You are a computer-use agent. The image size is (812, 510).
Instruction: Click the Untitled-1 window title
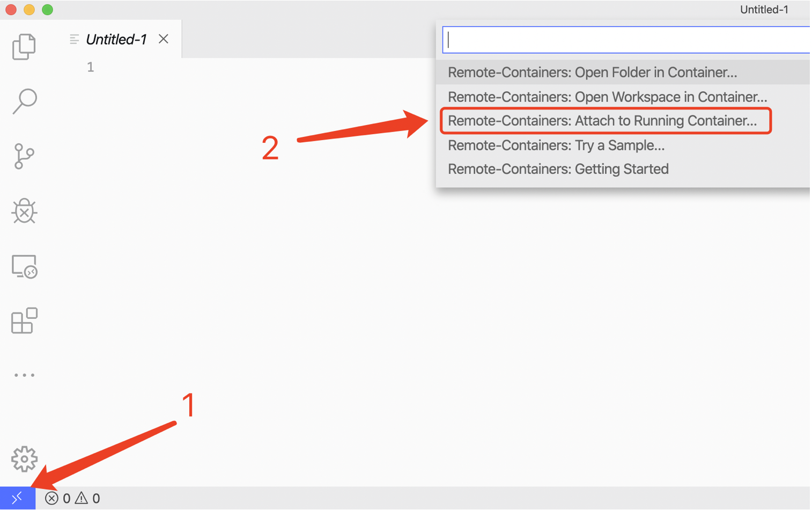[x=764, y=10]
